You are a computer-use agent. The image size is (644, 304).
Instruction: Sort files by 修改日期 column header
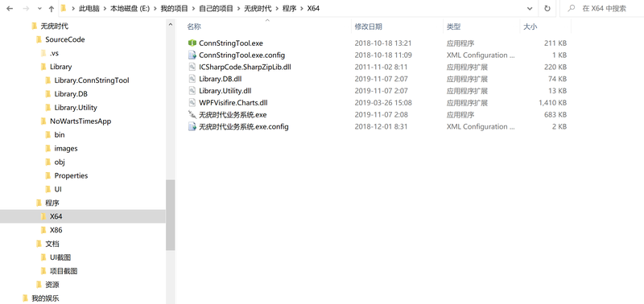[x=369, y=27]
